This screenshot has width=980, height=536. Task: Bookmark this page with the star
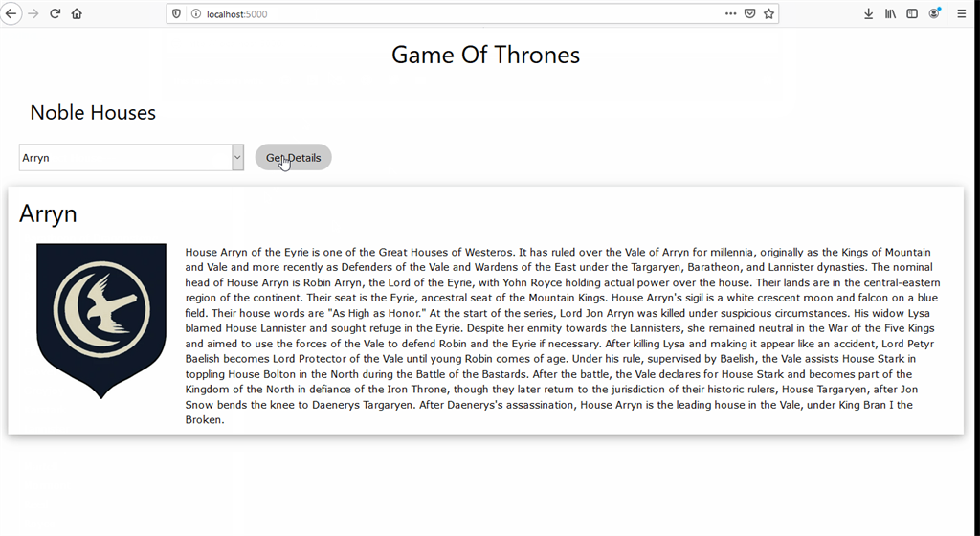(768, 13)
